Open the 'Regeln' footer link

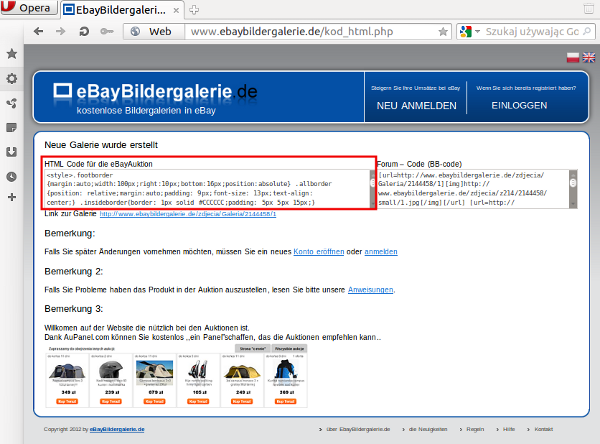pos(475,429)
